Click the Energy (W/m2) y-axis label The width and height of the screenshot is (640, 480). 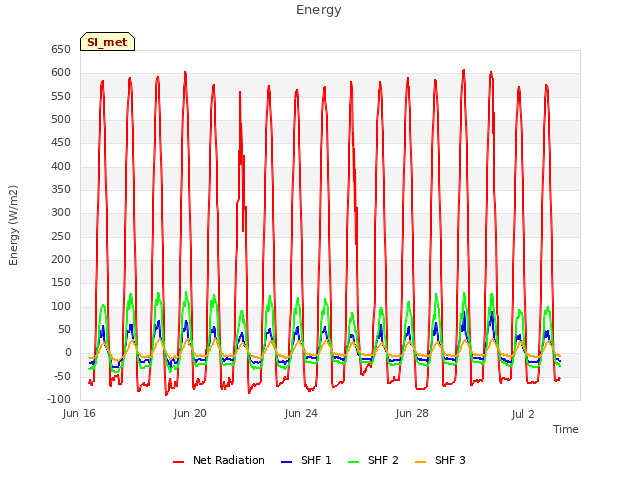[x=13, y=225]
